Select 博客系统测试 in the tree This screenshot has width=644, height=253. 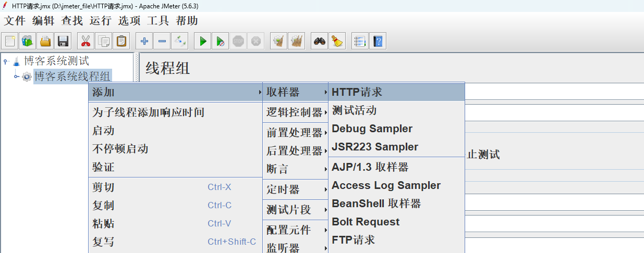(x=56, y=61)
